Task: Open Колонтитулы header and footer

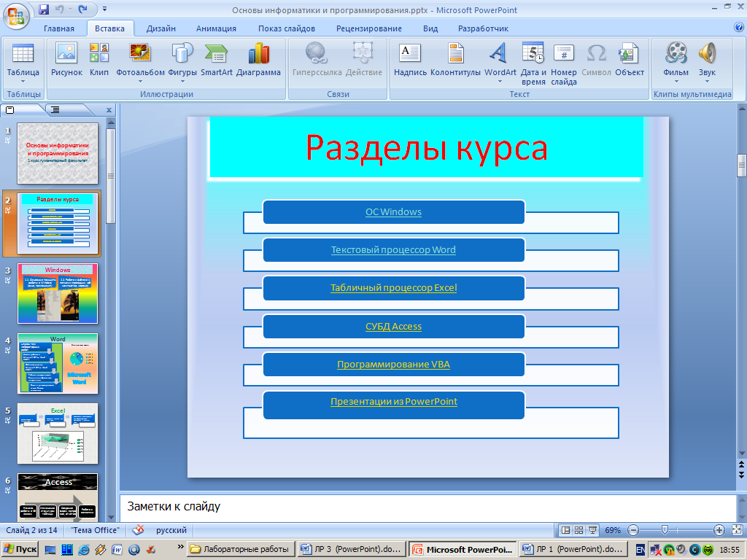Action: click(455, 60)
